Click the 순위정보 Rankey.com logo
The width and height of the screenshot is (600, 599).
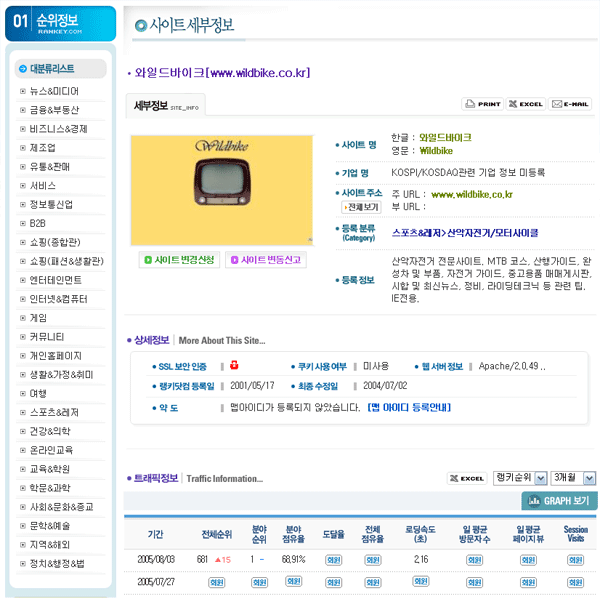pos(60,23)
